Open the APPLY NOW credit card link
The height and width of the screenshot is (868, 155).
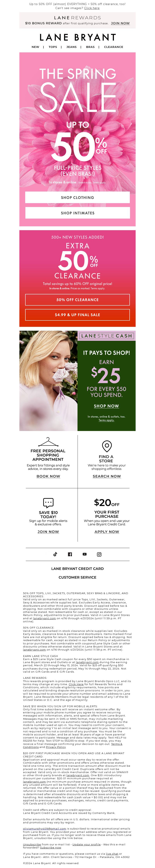[107, 531]
